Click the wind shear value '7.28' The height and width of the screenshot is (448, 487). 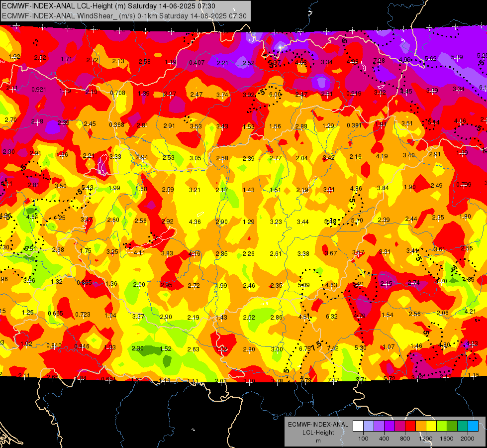pyautogui.click(x=379, y=61)
